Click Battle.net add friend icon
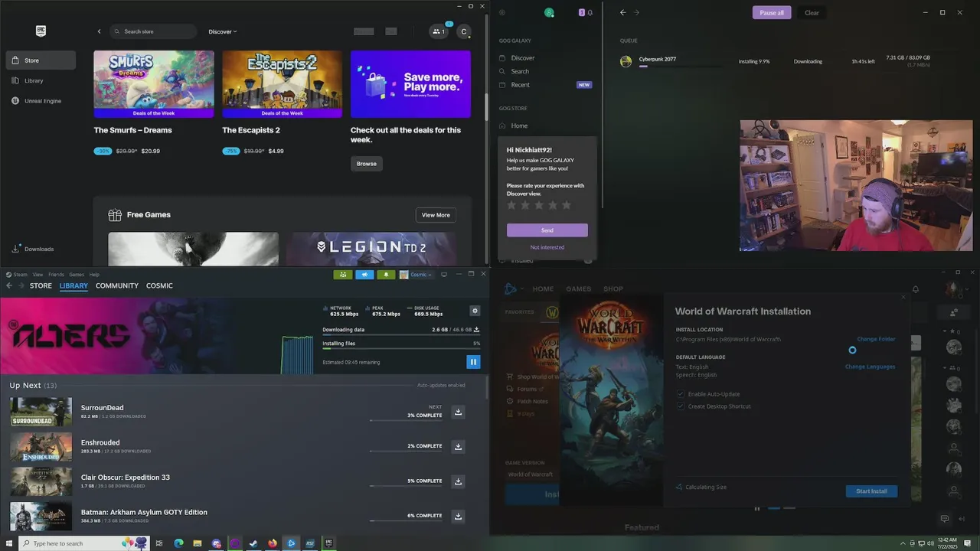This screenshot has height=551, width=980. [x=954, y=312]
